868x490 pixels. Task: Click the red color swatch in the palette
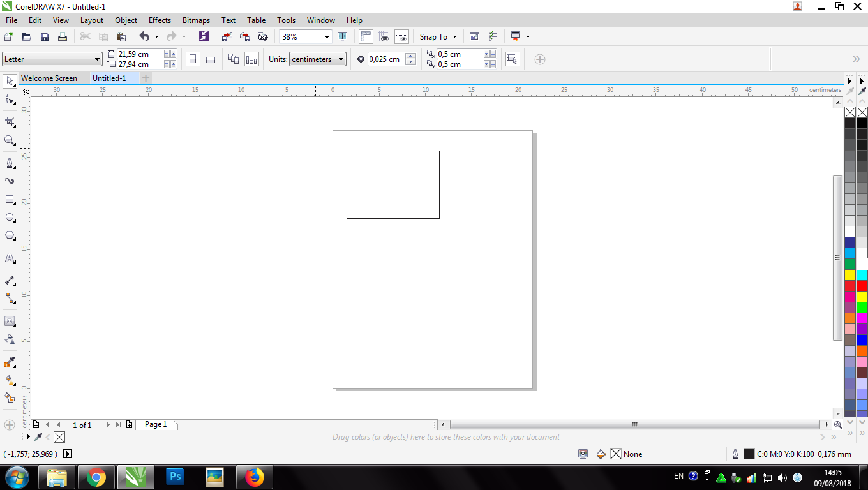coord(850,286)
